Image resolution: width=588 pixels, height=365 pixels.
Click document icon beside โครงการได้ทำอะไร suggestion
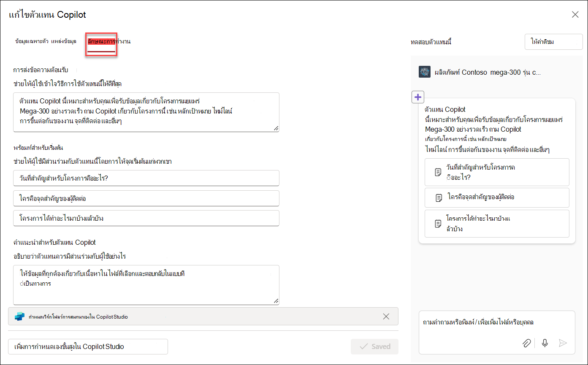[x=438, y=224]
